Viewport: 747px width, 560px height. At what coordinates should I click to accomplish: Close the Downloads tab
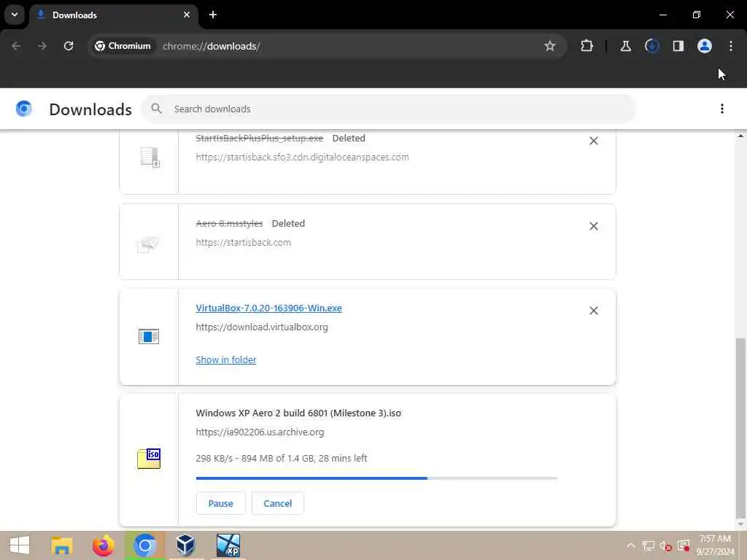(x=187, y=15)
